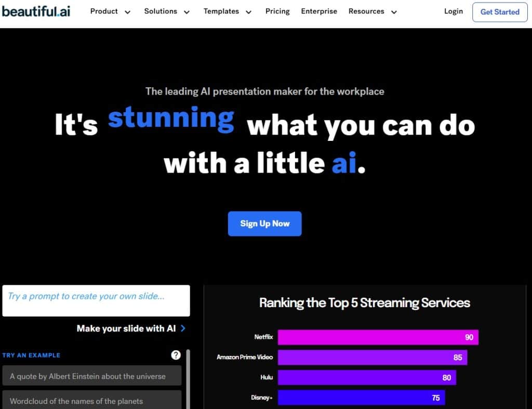Open the help question mark icon

click(176, 355)
